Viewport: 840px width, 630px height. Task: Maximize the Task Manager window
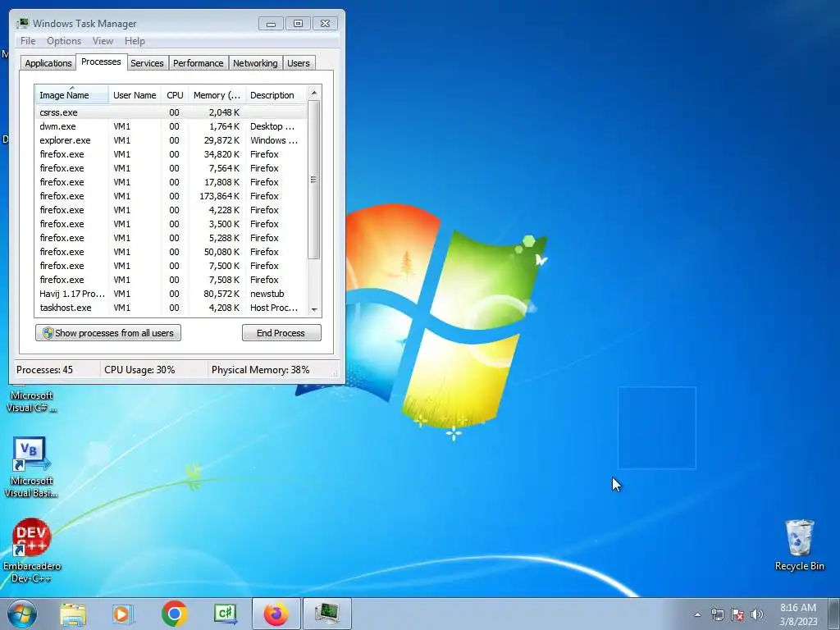298,24
